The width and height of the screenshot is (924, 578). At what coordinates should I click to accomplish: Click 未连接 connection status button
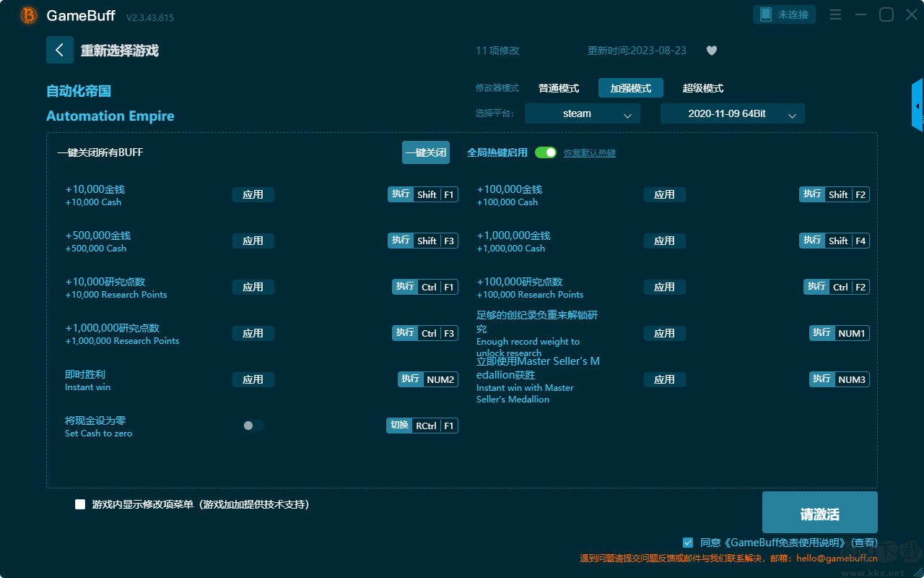pos(785,14)
